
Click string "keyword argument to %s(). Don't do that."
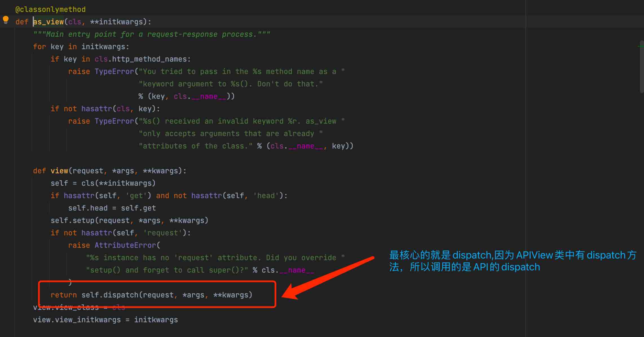(x=231, y=84)
